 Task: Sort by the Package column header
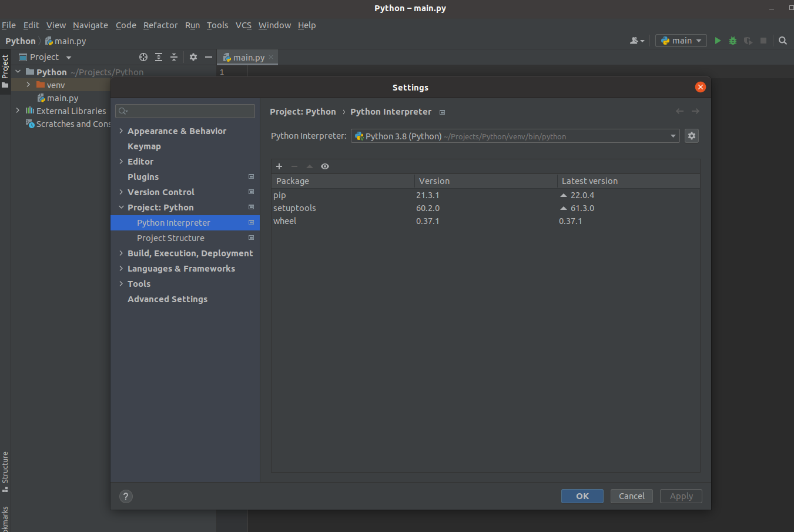pyautogui.click(x=343, y=181)
